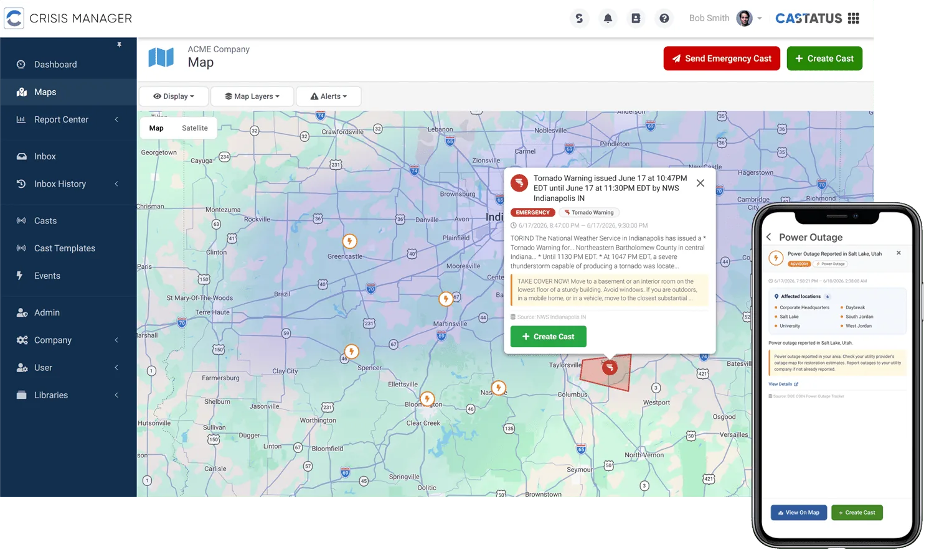Open the View Details link on phone
Image resolution: width=934 pixels, height=560 pixels.
pos(783,384)
